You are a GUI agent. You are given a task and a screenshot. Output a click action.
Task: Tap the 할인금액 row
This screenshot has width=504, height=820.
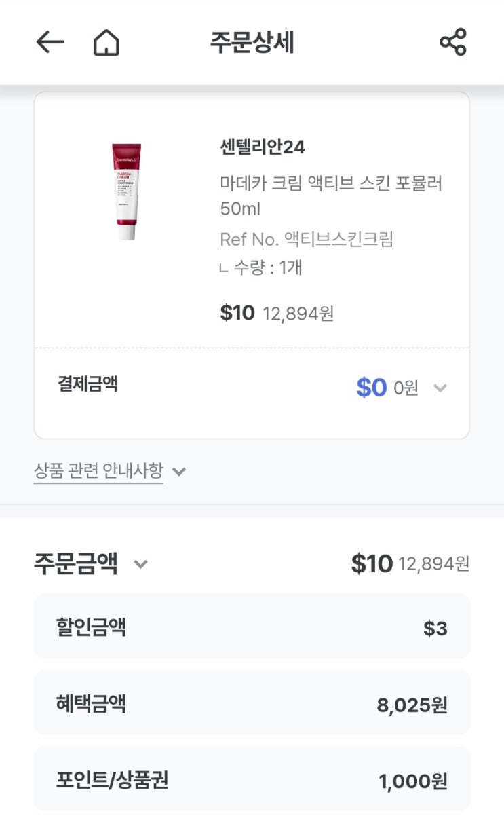pos(252,627)
